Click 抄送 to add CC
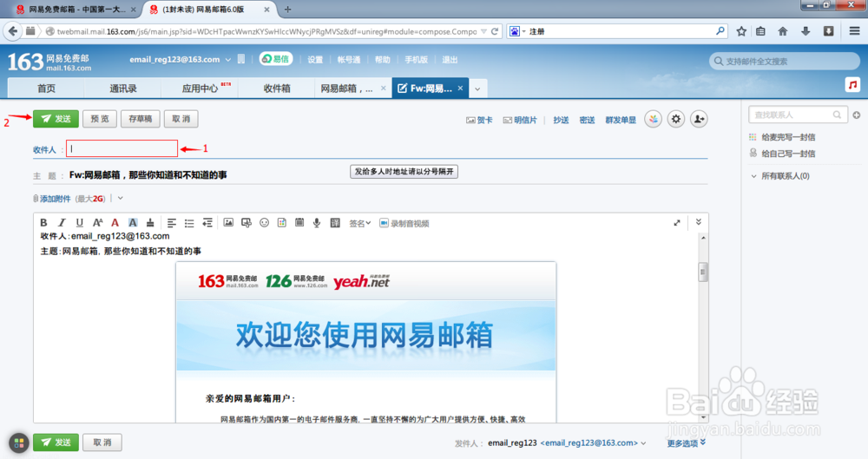Screen dimensions: 868x459 coord(561,120)
